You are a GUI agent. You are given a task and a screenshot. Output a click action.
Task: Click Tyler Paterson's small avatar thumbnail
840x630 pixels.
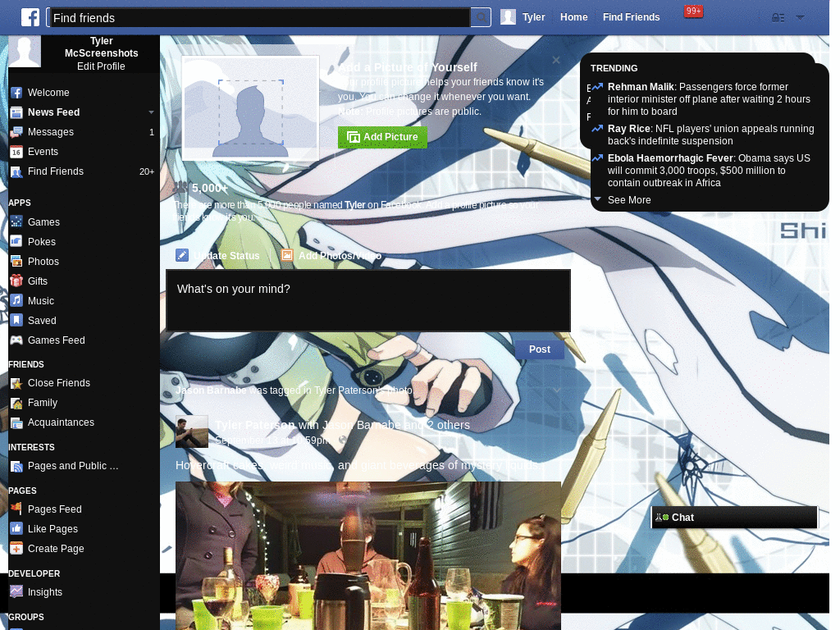coord(192,431)
